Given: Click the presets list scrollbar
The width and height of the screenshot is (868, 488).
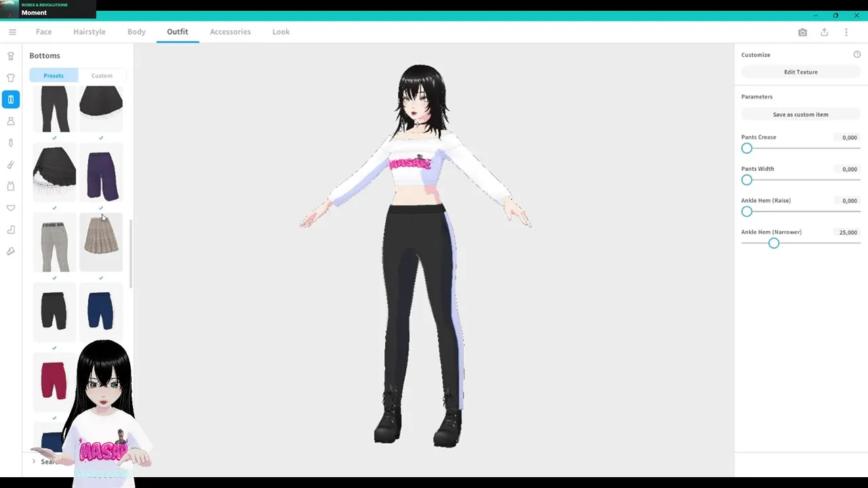Looking at the screenshot, I should 130,254.
